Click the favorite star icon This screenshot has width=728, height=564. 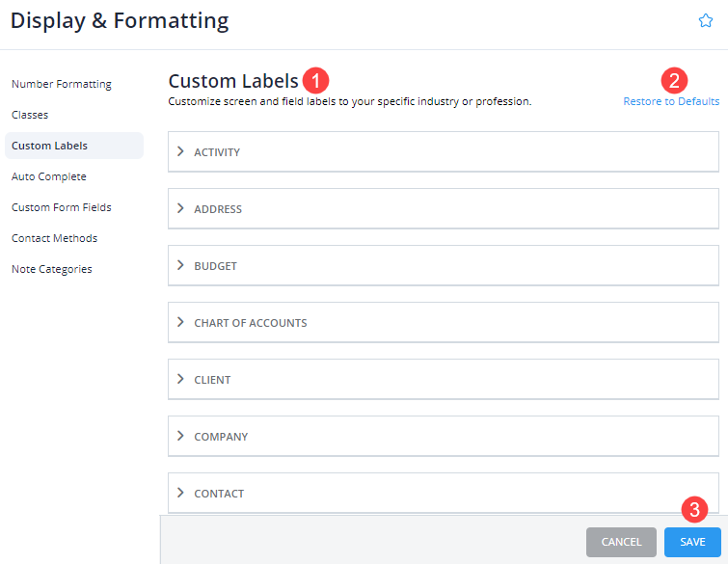coord(705,20)
